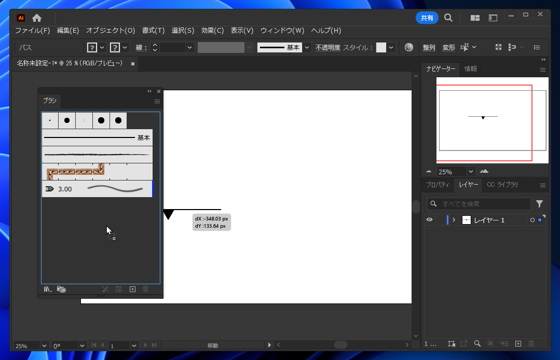Click Options of Selected Object icon in Brushes panel
The height and width of the screenshot is (360, 560).
point(119,289)
